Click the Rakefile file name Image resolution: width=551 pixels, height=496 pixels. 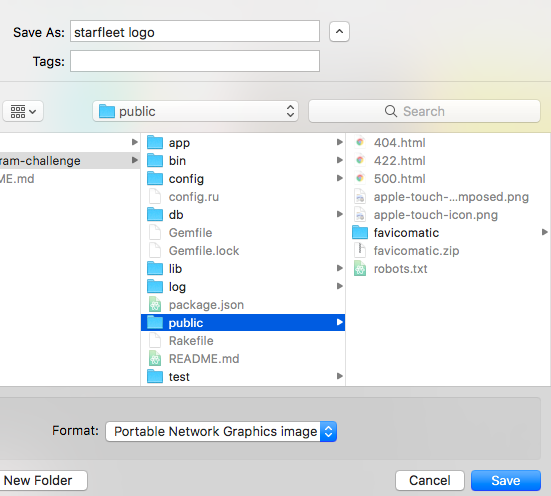(191, 341)
